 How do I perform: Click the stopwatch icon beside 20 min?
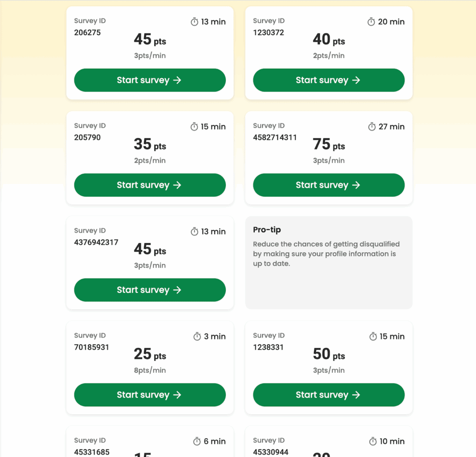(371, 22)
